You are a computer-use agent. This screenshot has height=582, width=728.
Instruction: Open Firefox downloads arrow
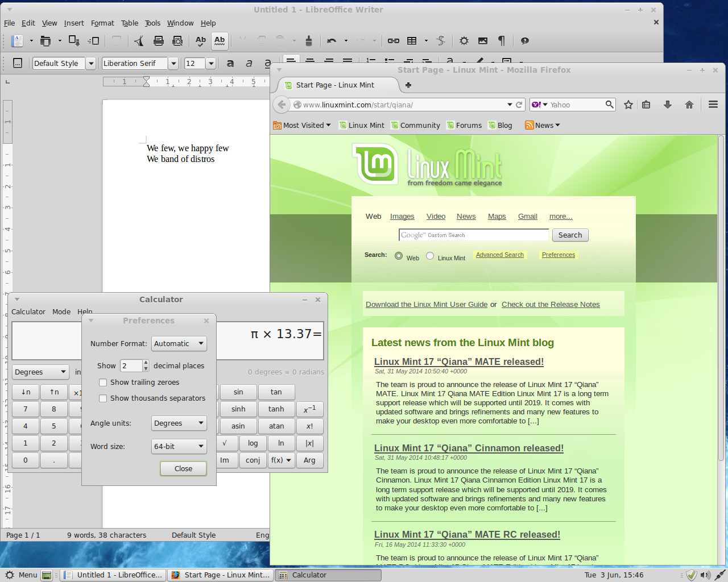(x=668, y=105)
